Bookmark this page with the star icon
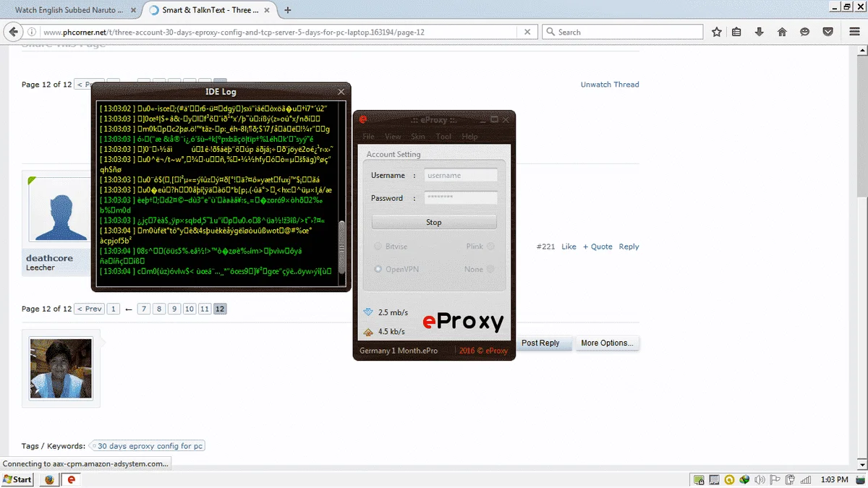The image size is (868, 488). click(717, 32)
